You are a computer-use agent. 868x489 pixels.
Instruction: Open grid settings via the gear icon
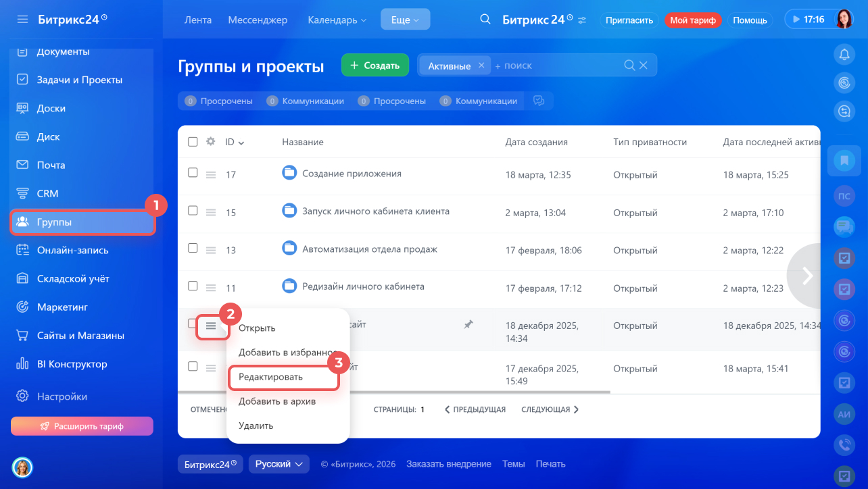(x=210, y=142)
